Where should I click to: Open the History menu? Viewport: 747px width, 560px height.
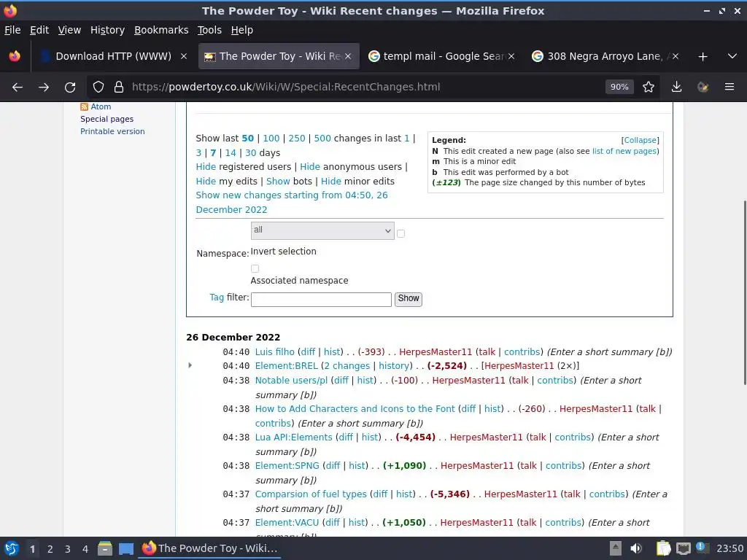(x=108, y=30)
